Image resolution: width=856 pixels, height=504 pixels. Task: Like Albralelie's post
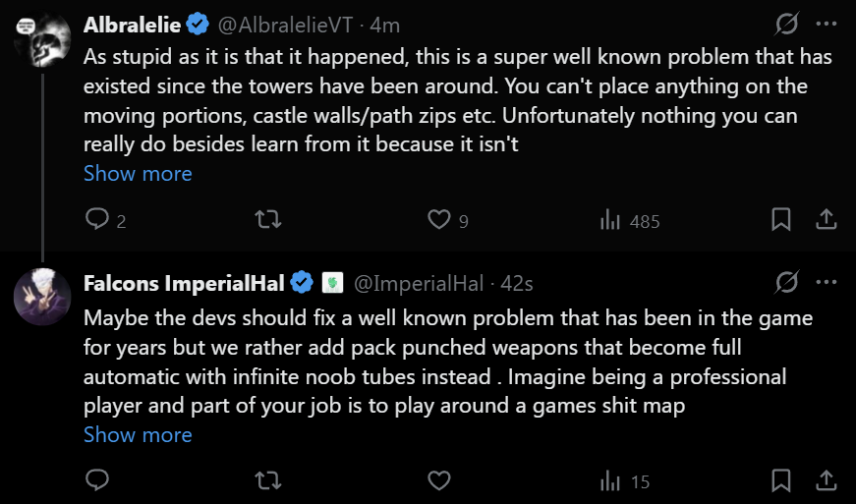click(x=438, y=219)
